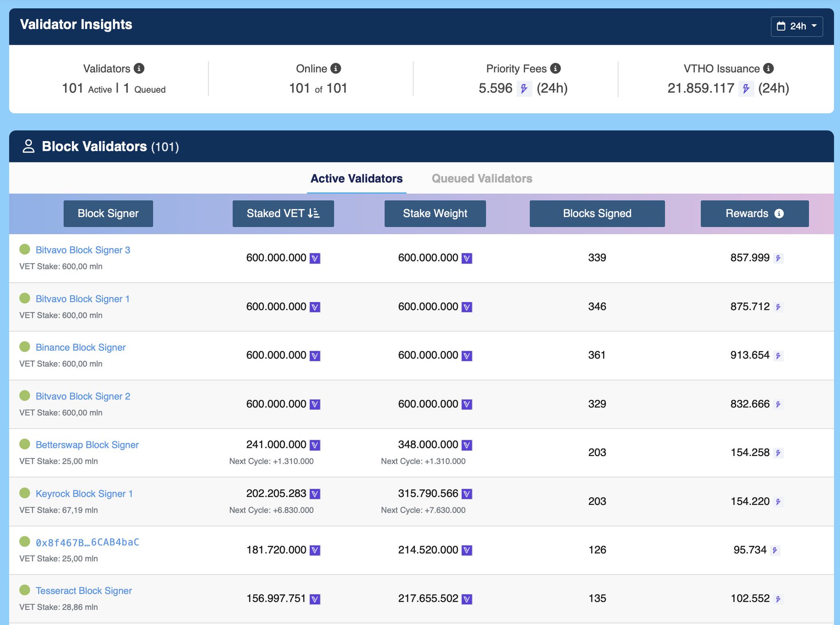The height and width of the screenshot is (625, 840).
Task: Click the Block Signer column header
Action: (x=108, y=214)
